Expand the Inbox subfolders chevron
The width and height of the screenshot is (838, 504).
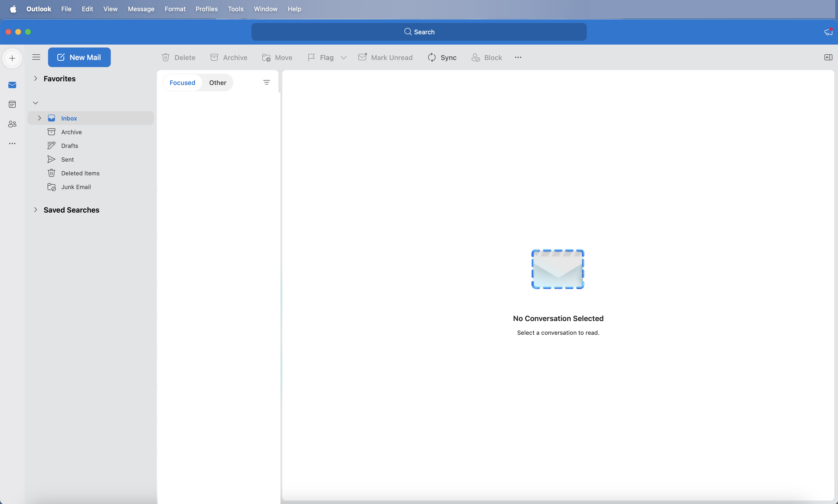point(39,118)
